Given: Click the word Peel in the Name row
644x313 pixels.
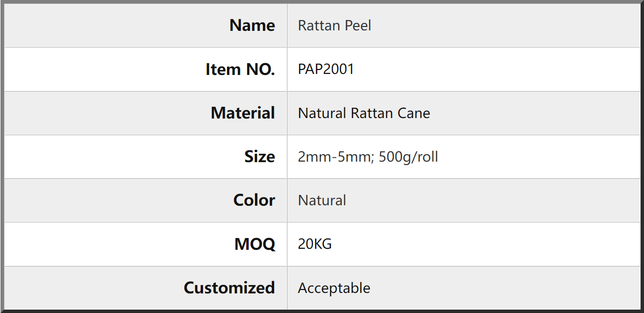Looking at the screenshot, I should coord(358,25).
